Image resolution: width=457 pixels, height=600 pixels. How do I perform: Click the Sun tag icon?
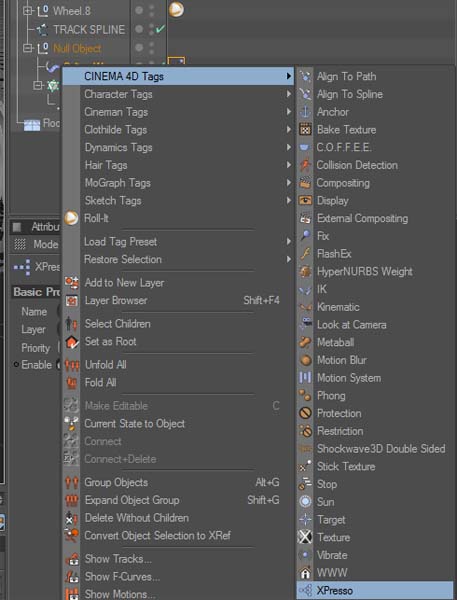[x=305, y=502]
